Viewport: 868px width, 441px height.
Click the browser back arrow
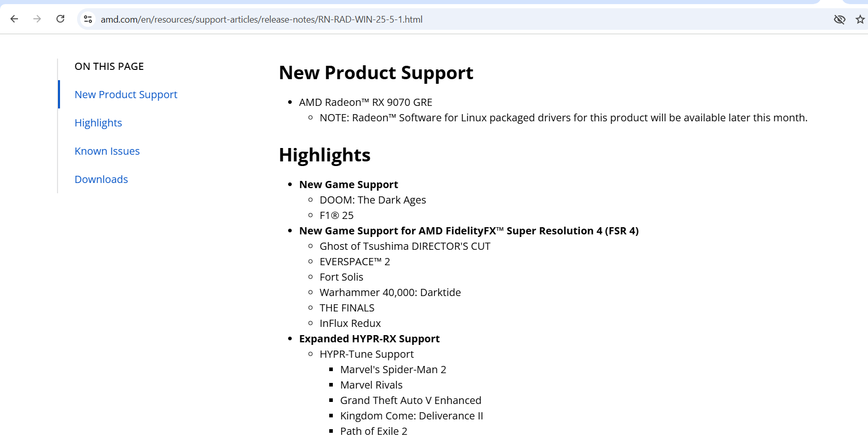[14, 19]
